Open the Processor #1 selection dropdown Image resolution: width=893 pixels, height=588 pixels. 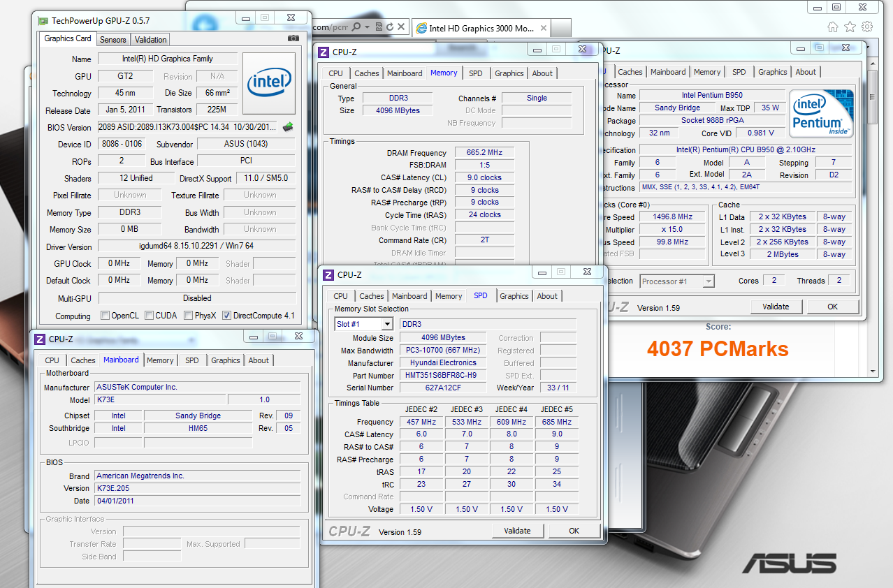pyautogui.click(x=709, y=281)
